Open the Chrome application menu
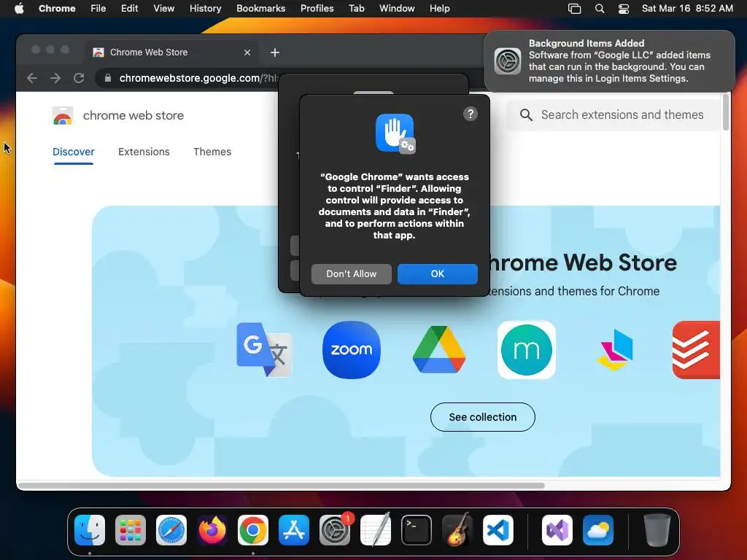This screenshot has height=560, width=747. click(57, 8)
